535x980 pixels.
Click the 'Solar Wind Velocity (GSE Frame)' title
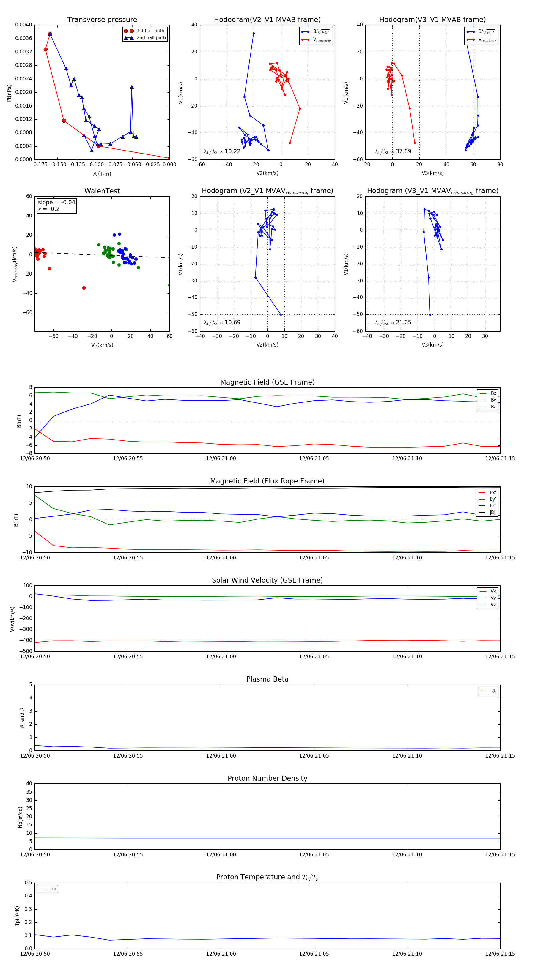tap(267, 580)
